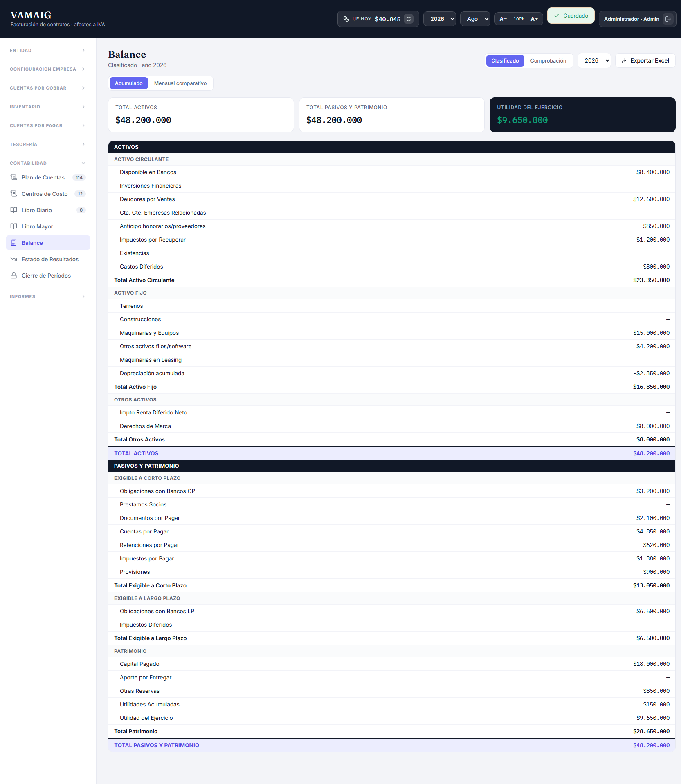Screen dimensions: 681x784
Task: Click the Utilidad del Ejercicio card
Action: coord(582,114)
